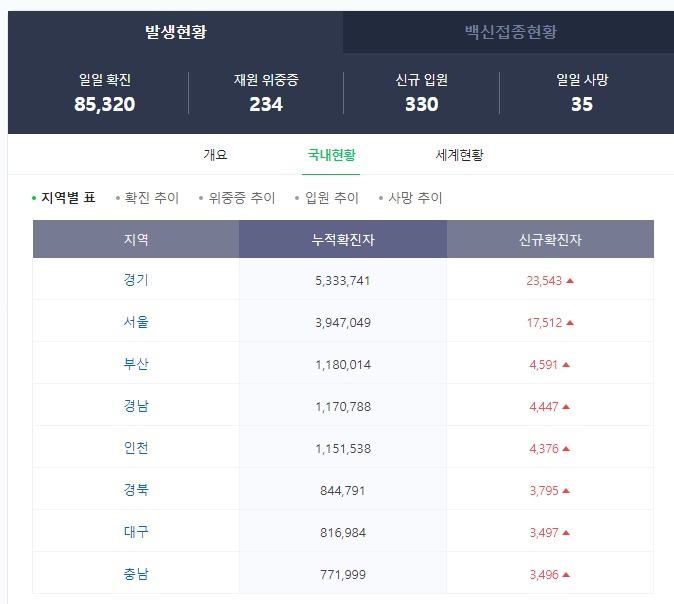Sort by the 신규확진자 column header
The height and width of the screenshot is (604, 674).
(x=550, y=239)
